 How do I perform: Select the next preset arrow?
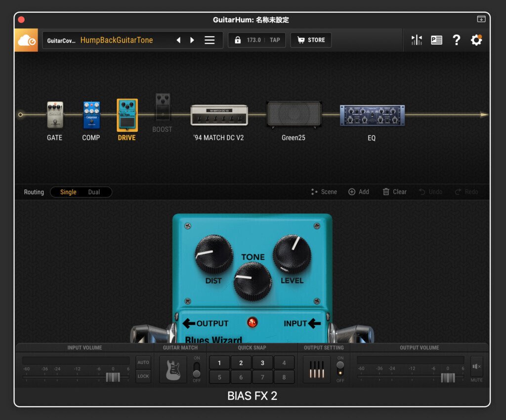point(192,40)
